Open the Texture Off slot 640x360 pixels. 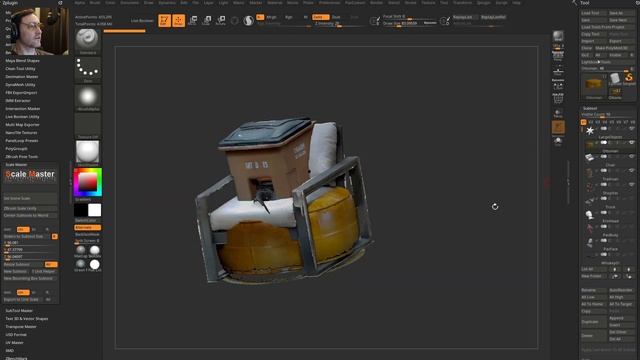click(88, 126)
